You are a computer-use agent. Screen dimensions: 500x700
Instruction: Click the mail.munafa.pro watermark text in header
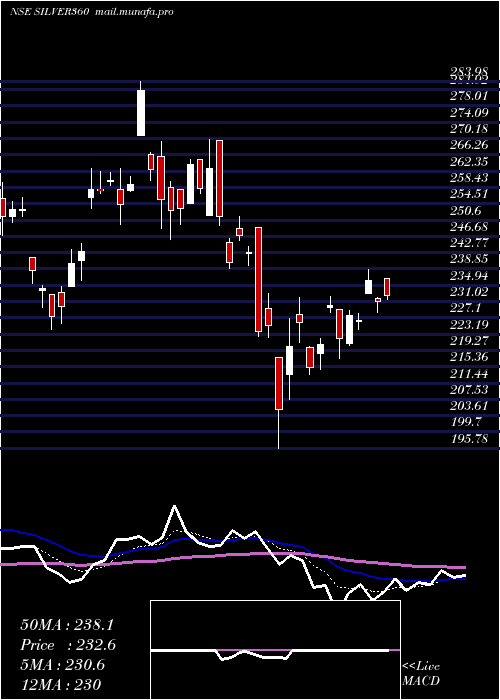click(135, 12)
